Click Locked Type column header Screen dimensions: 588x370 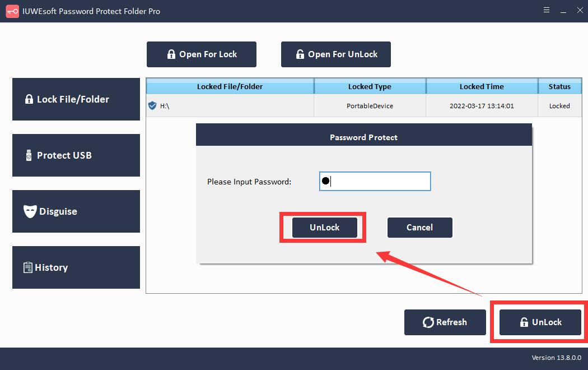pos(370,87)
